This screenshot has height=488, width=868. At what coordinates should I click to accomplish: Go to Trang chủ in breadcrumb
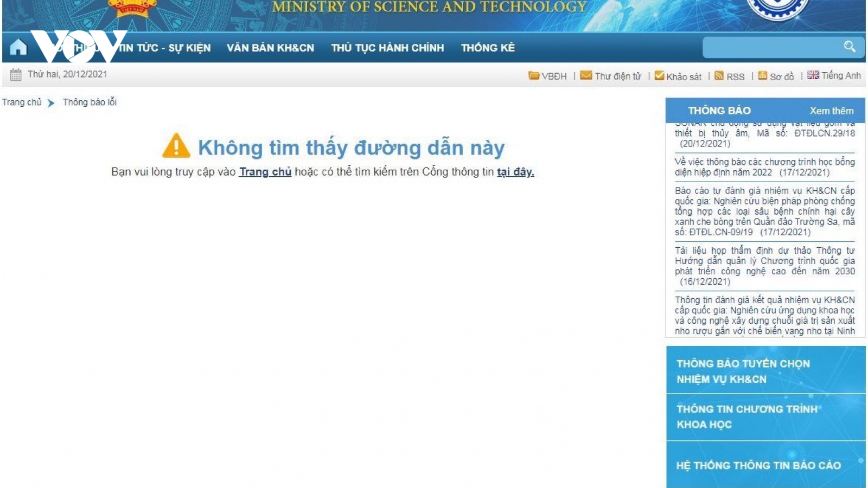pyautogui.click(x=22, y=102)
